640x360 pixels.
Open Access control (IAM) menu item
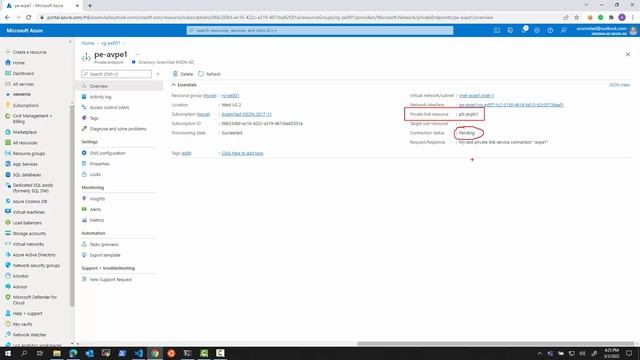tap(109, 107)
